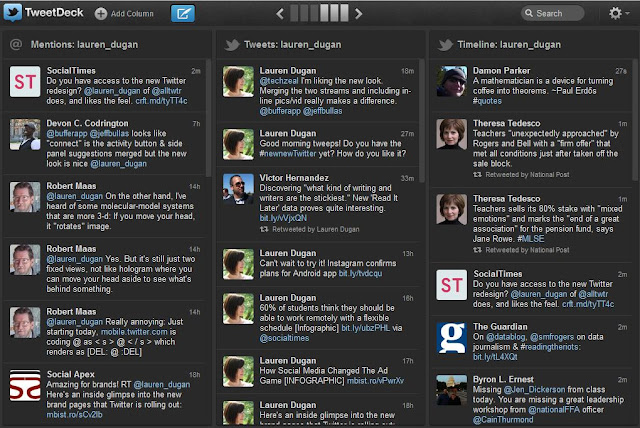Viewport: 640px width, 428px height.
Task: Open bit.ly/ubzPHL infographic link
Action: coord(365,328)
